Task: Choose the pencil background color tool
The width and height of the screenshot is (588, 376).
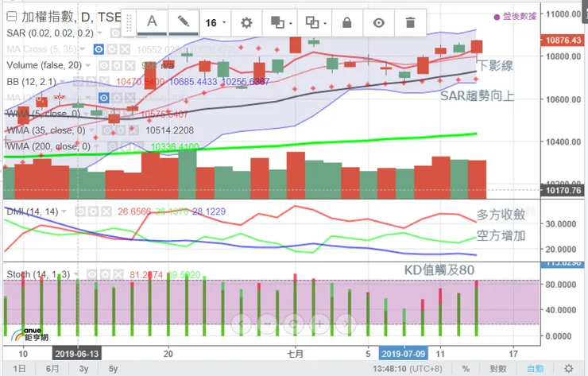Action: (x=184, y=22)
